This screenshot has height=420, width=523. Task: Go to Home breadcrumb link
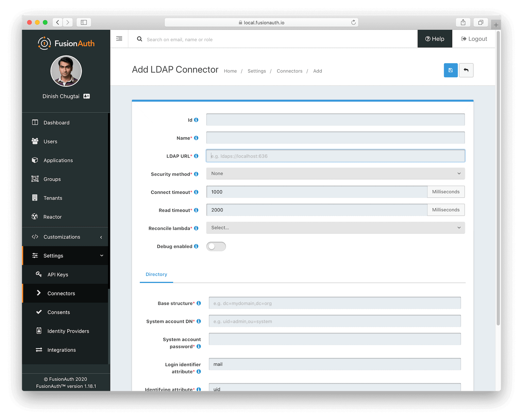coord(230,71)
